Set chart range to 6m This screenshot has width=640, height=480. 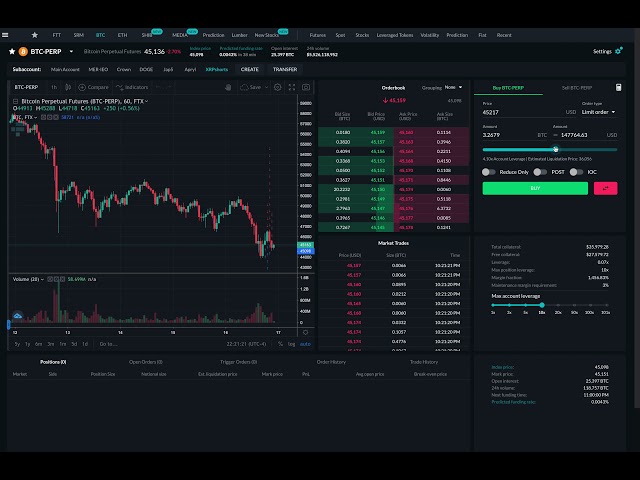(38, 344)
